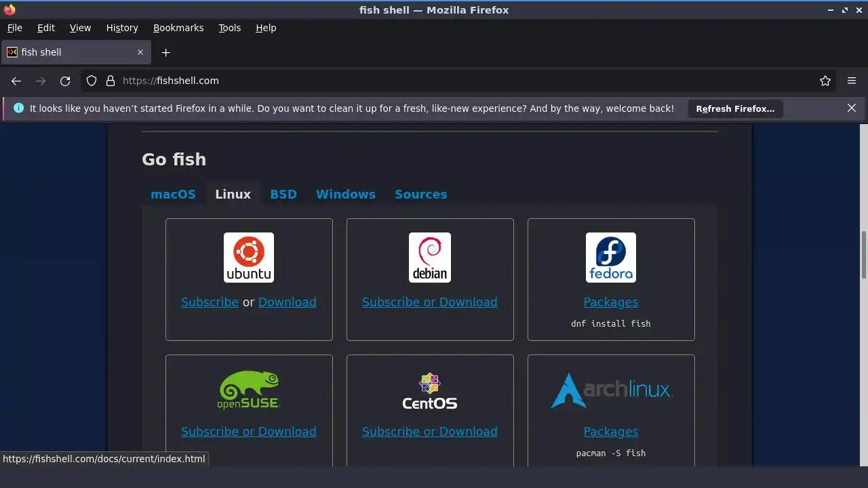Click the page vertical scrollbar thumb
Image resolution: width=868 pixels, height=488 pixels.
point(863,255)
